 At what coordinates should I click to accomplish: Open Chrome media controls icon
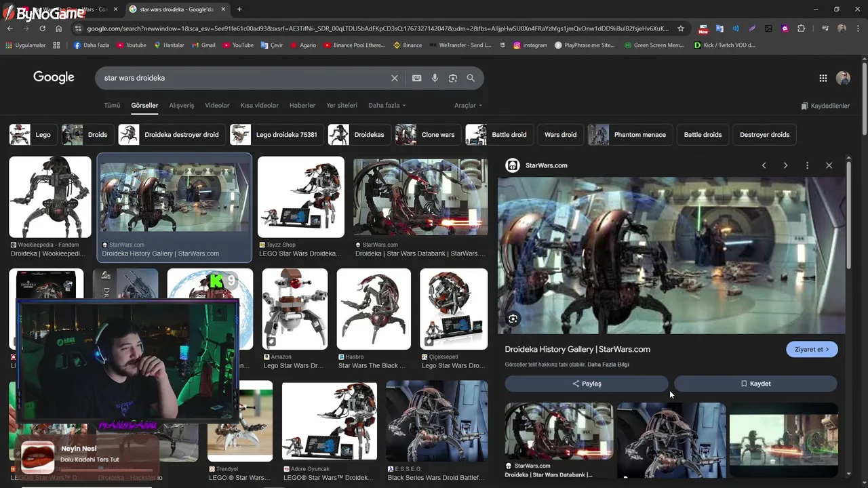pos(825,28)
